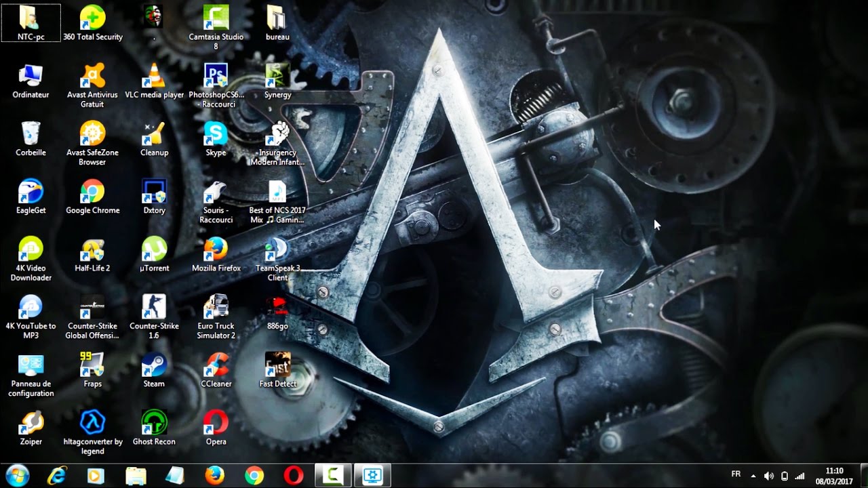Click Opera icon in taskbar
The width and height of the screenshot is (868, 488).
pos(294,476)
